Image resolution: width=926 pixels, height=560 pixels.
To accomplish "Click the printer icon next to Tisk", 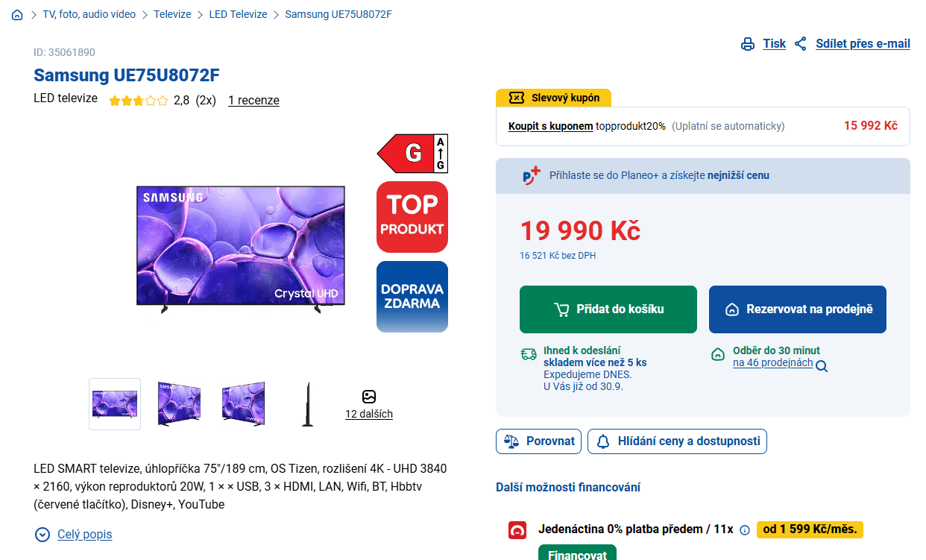I will (748, 44).
